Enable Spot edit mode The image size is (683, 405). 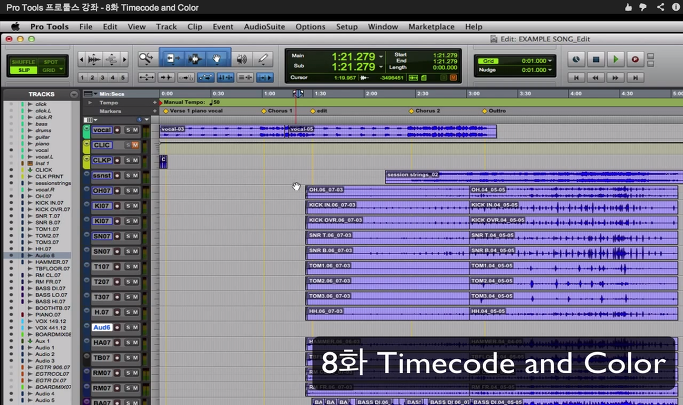[x=51, y=62]
